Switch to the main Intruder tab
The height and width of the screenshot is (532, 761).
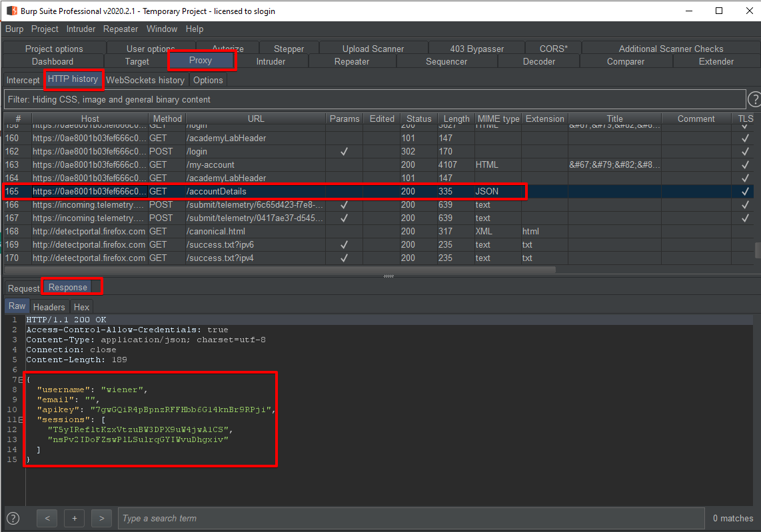(x=271, y=62)
